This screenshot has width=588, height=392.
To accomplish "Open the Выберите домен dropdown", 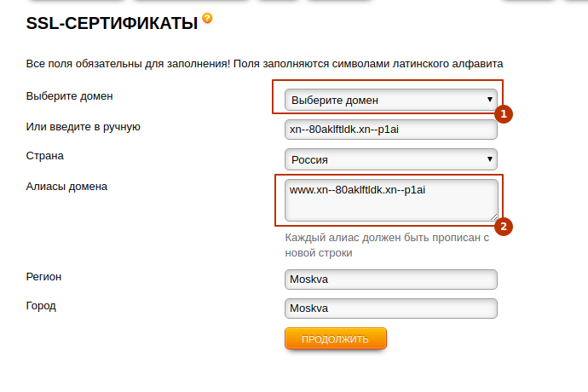I will (390, 100).
